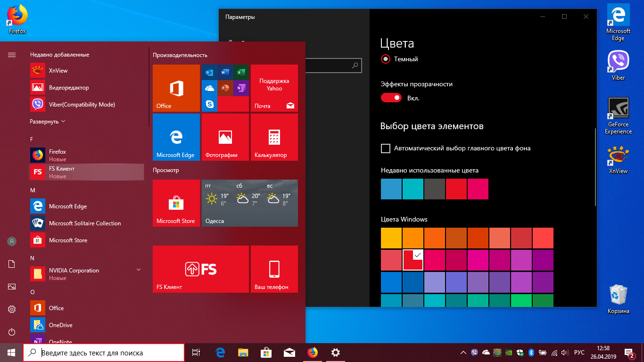The width and height of the screenshot is (644, 362).
Task: Open the Microsoft Store tile
Action: tap(176, 203)
